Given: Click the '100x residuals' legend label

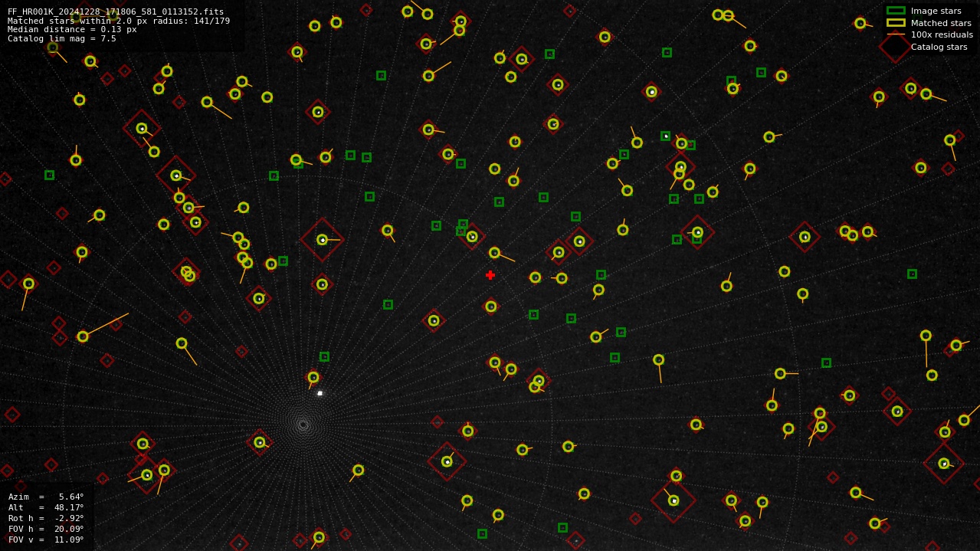Looking at the screenshot, I should pyautogui.click(x=942, y=34).
